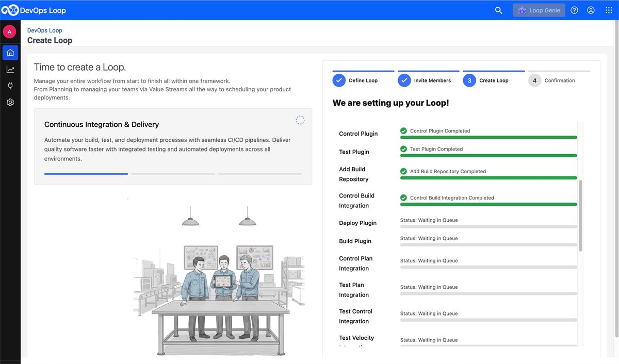The width and height of the screenshot is (619, 364).
Task: Open the plug integrations sidebar icon
Action: click(x=10, y=86)
